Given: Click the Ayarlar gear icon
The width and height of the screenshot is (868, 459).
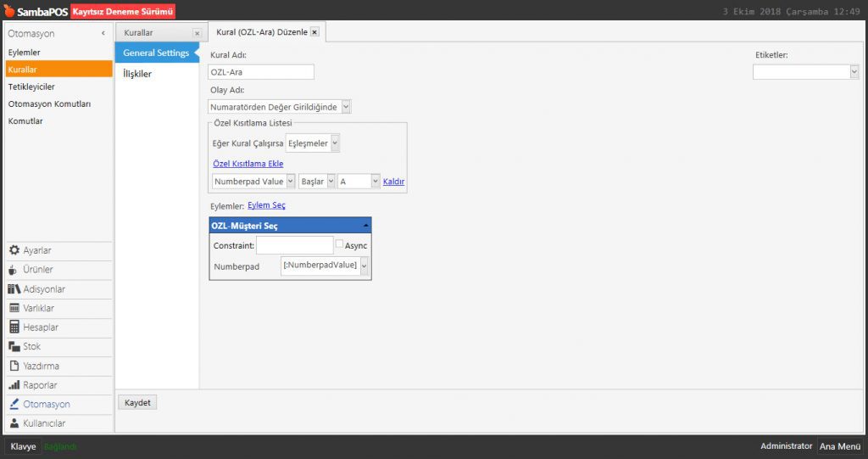Looking at the screenshot, I should point(14,250).
